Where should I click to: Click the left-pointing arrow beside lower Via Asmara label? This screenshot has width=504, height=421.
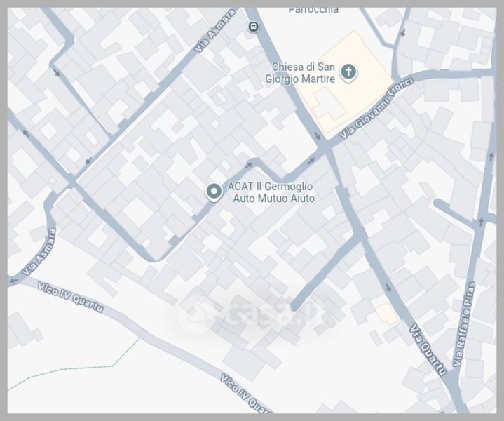13,281
